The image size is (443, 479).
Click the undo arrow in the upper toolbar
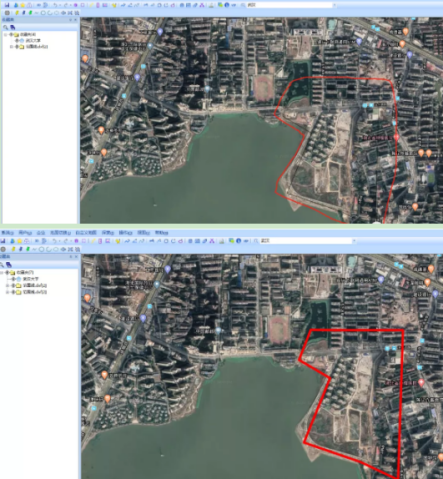click(55, 5)
